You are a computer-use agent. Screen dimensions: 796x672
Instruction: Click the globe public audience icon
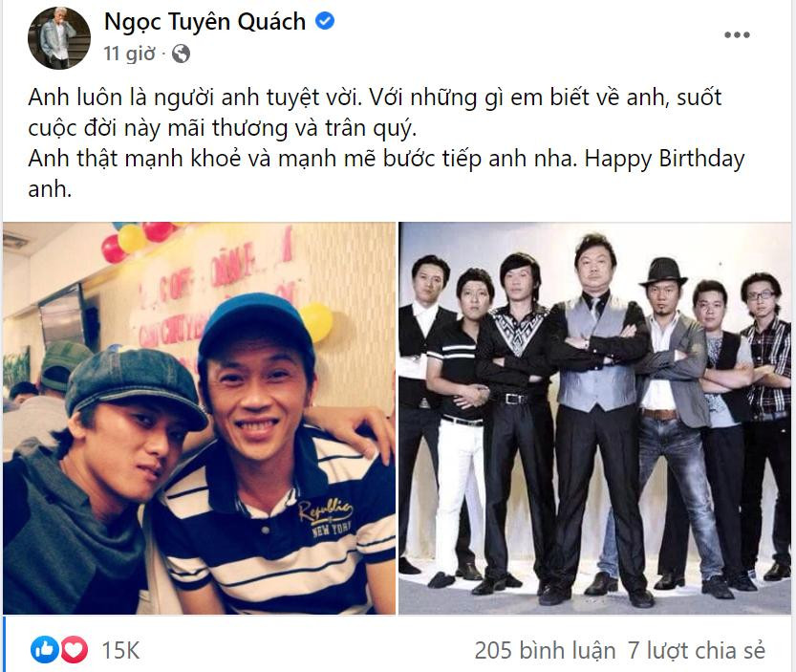point(181,54)
